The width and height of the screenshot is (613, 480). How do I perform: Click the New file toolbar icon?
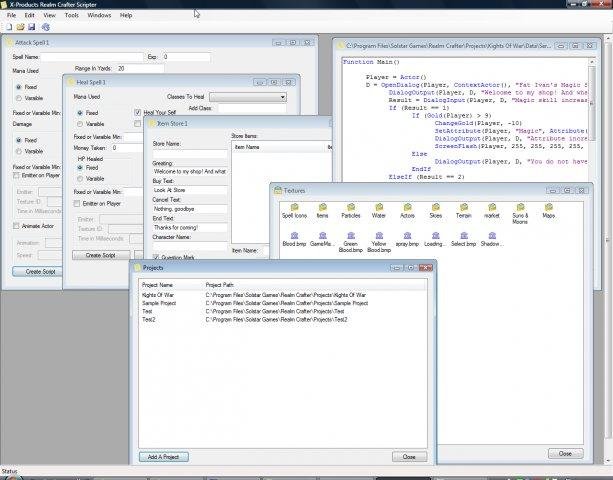tap(9, 27)
